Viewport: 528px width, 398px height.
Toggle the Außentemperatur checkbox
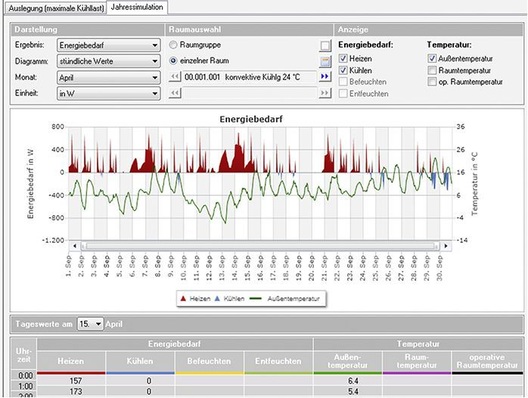(432, 59)
